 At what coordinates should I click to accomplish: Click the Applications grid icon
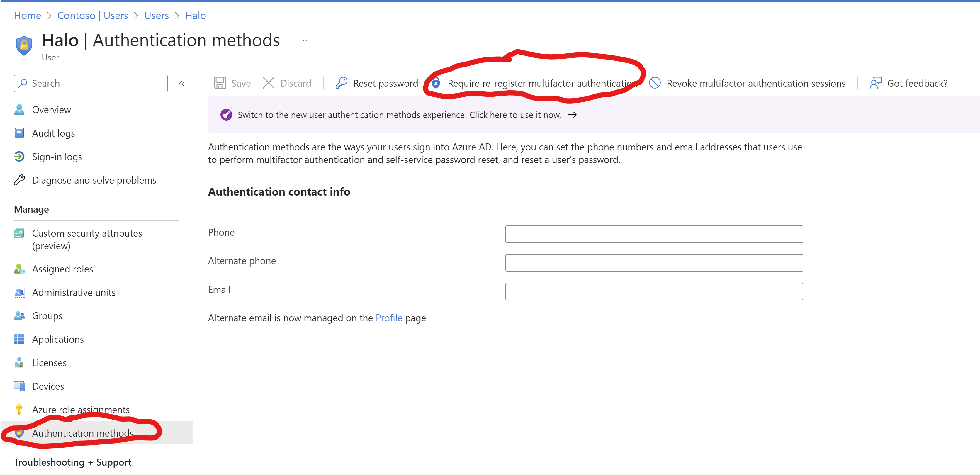(19, 340)
